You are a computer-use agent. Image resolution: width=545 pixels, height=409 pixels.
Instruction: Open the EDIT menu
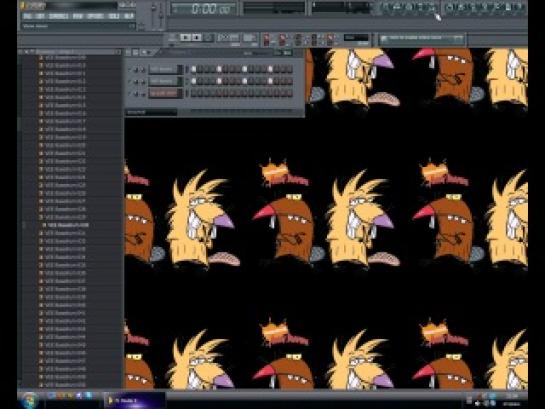(40, 16)
